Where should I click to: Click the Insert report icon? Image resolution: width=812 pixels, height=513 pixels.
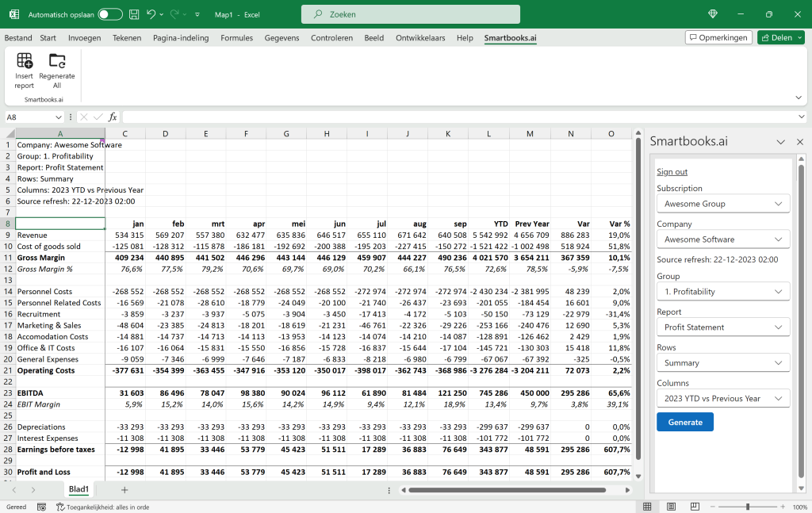click(x=25, y=60)
